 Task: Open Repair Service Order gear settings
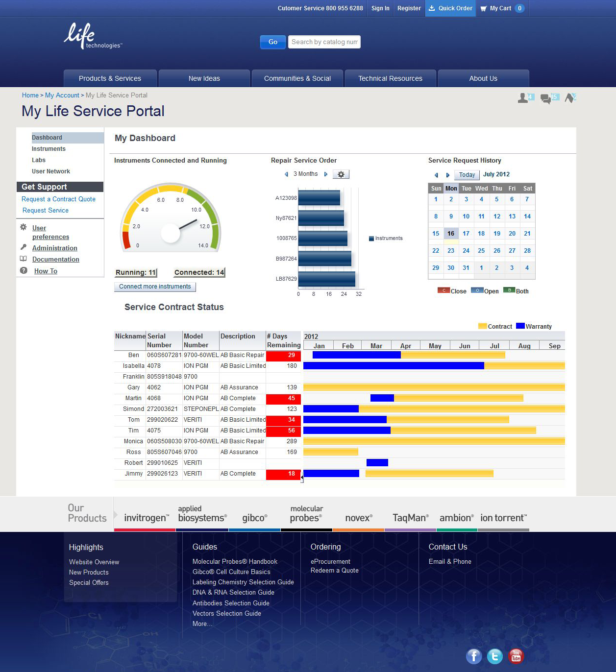click(x=341, y=174)
